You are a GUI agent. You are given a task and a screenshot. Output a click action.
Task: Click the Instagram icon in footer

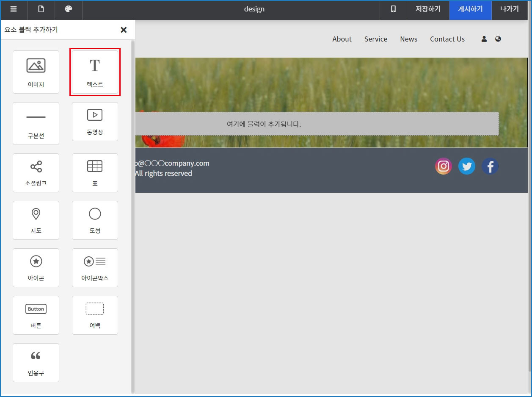coord(443,166)
